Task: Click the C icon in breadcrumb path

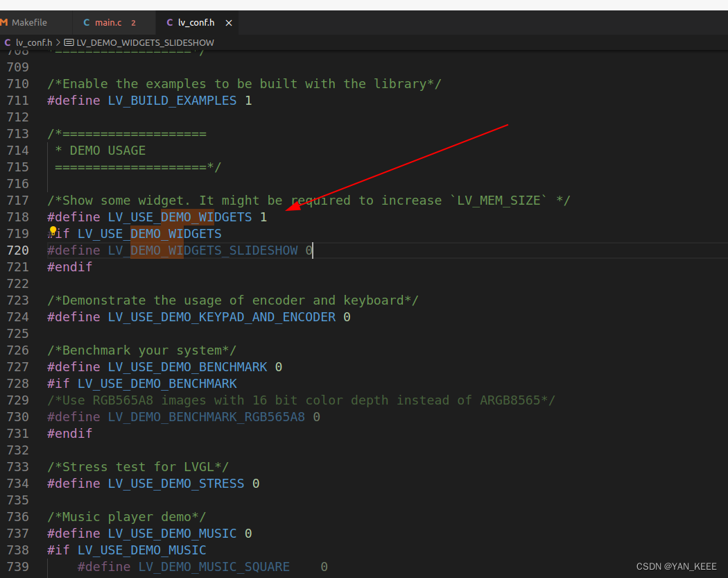Action: (x=8, y=42)
